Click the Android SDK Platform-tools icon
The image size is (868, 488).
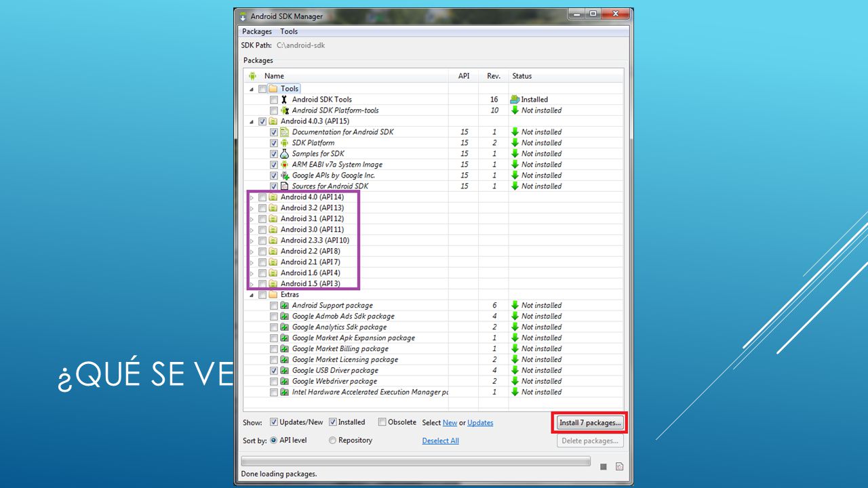285,110
